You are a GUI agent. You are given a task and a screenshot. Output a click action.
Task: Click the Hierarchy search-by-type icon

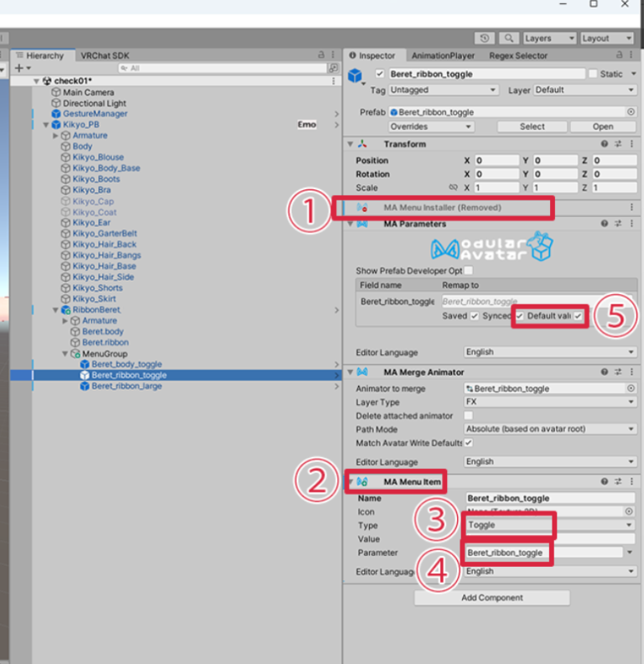click(334, 68)
